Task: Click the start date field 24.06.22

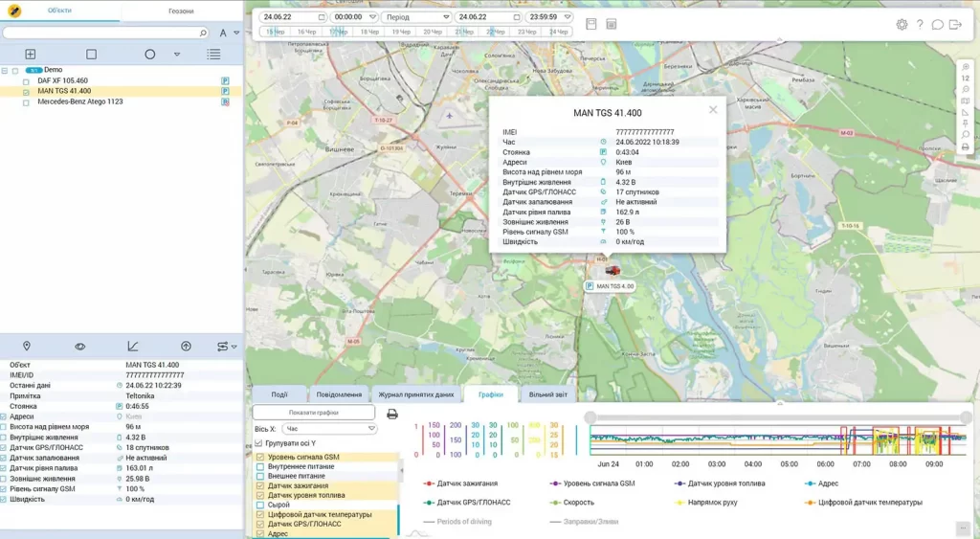Action: pyautogui.click(x=294, y=17)
